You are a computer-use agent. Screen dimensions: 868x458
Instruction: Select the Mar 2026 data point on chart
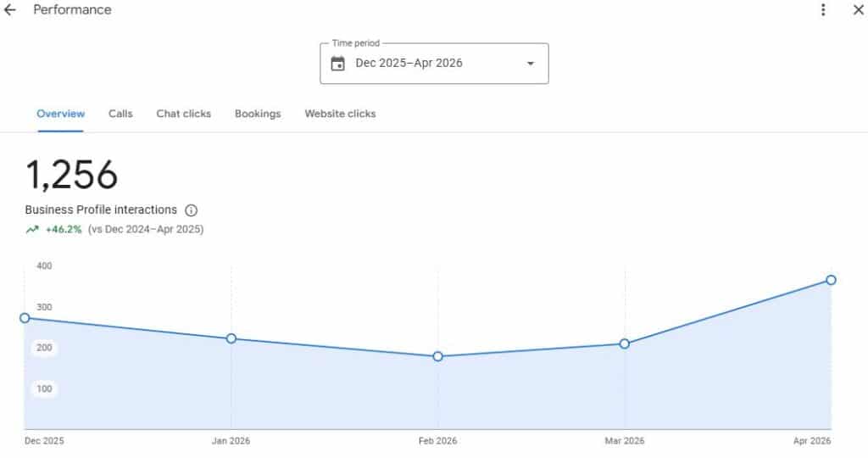point(625,343)
